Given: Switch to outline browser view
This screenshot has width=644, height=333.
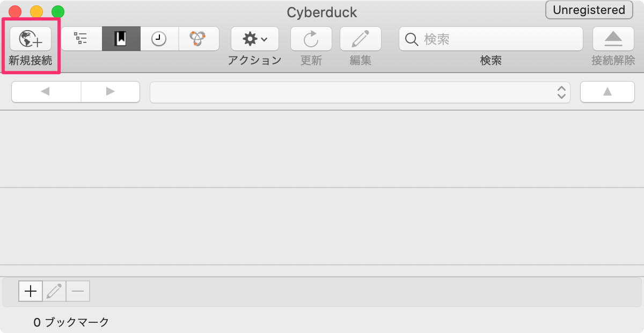Looking at the screenshot, I should coord(81,39).
